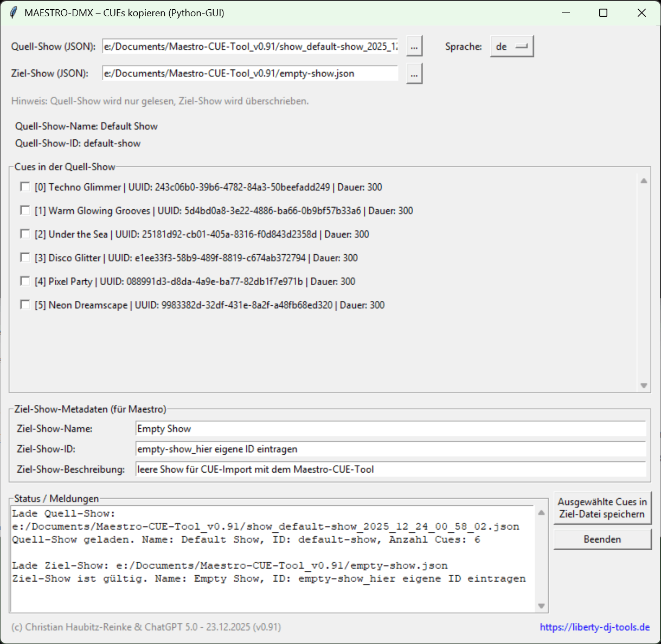Focus the Ziel-Show-ID input field
Screen dimensions: 661x644
(x=390, y=449)
